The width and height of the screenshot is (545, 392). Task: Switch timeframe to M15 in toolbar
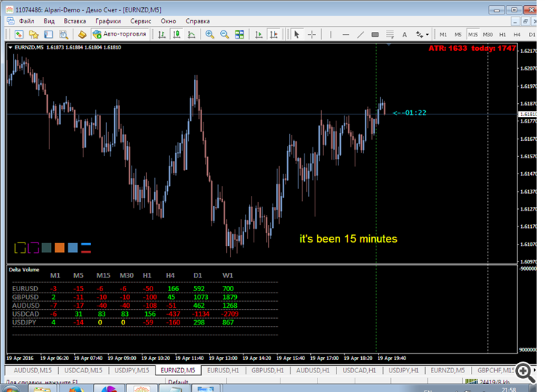[473, 34]
